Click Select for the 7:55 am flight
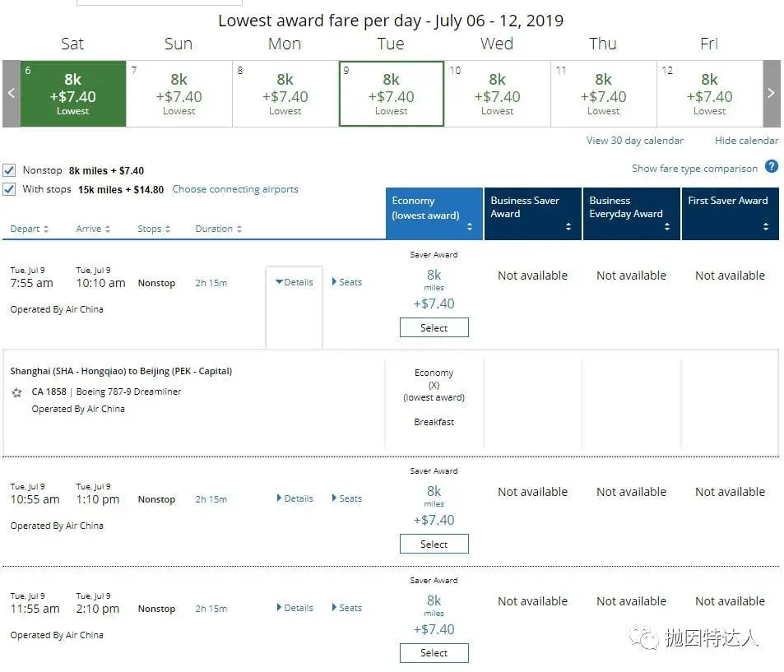The width and height of the screenshot is (784, 672). point(434,328)
